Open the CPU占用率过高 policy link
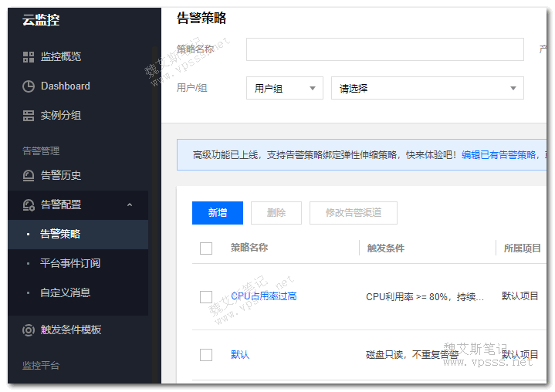Image resolution: width=555 pixels, height=392 pixels. (264, 296)
